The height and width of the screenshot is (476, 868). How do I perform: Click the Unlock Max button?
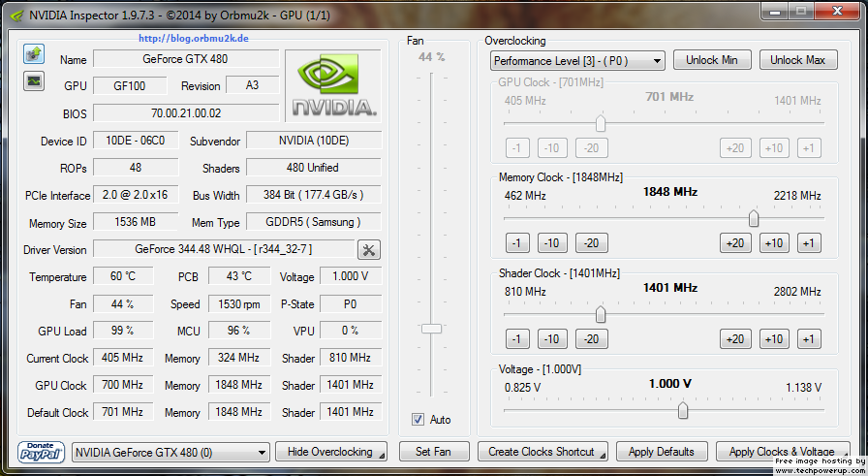point(798,60)
